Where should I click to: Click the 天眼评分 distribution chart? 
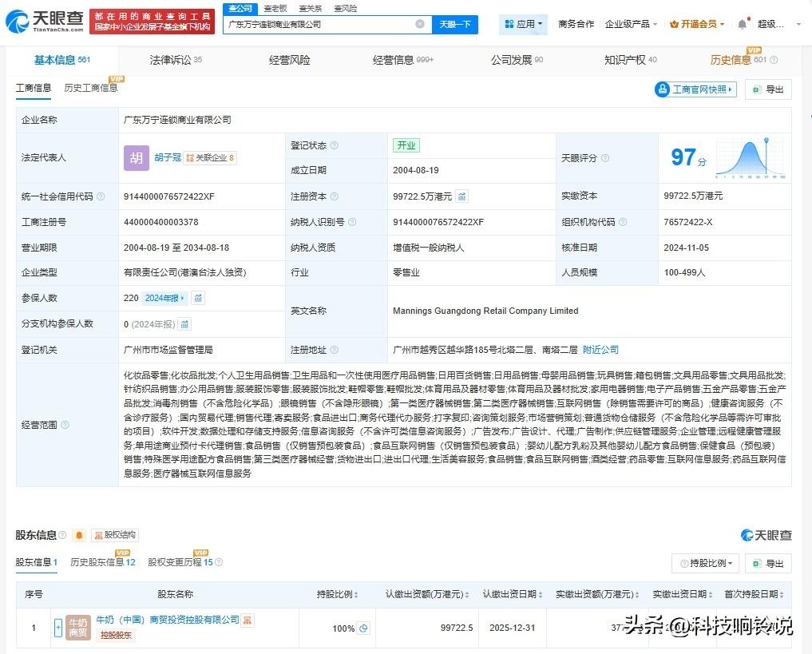tap(751, 158)
